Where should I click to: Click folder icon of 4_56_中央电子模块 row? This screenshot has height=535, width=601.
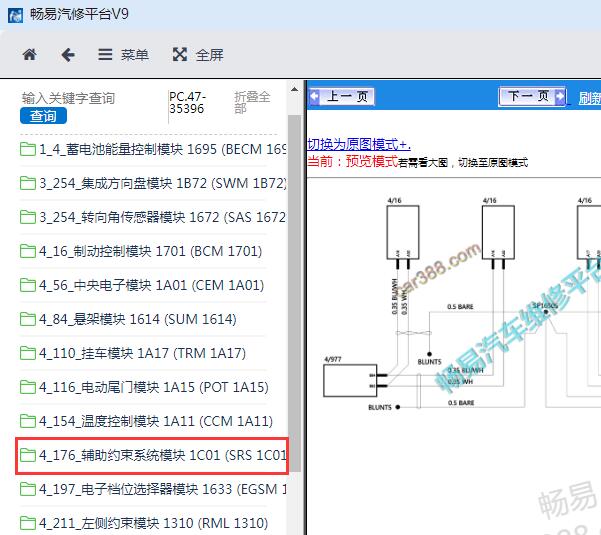point(28,285)
